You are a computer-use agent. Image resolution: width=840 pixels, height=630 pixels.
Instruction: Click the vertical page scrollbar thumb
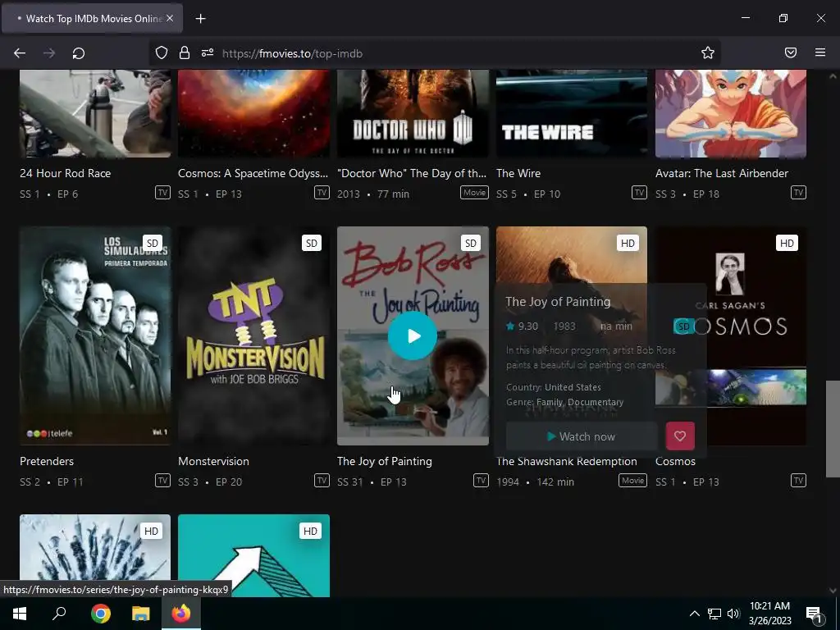coord(833,428)
